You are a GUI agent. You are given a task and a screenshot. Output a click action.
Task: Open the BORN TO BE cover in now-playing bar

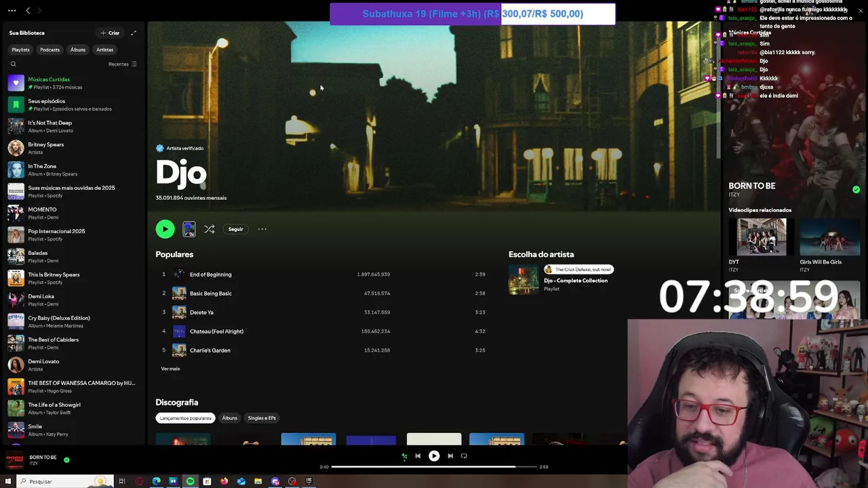[15, 460]
